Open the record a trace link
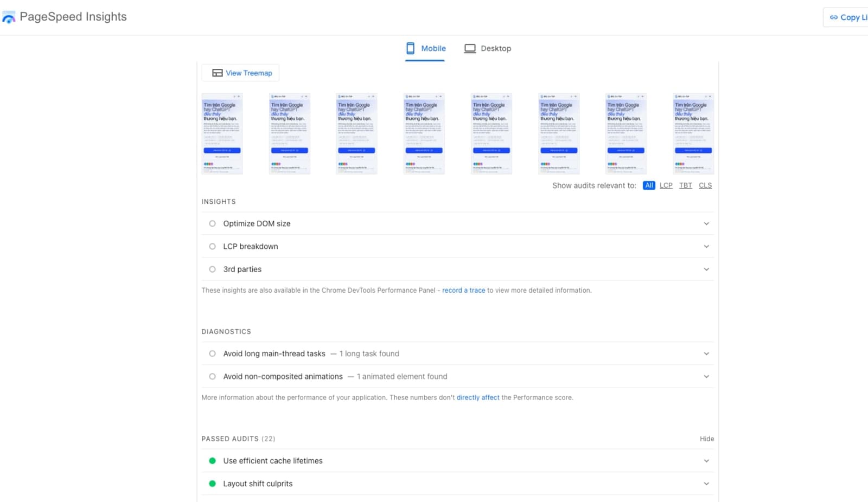 pos(463,291)
